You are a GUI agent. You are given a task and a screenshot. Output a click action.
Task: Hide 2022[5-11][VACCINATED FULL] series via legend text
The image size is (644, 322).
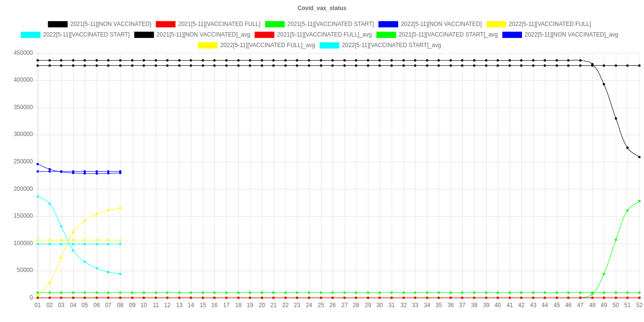549,24
